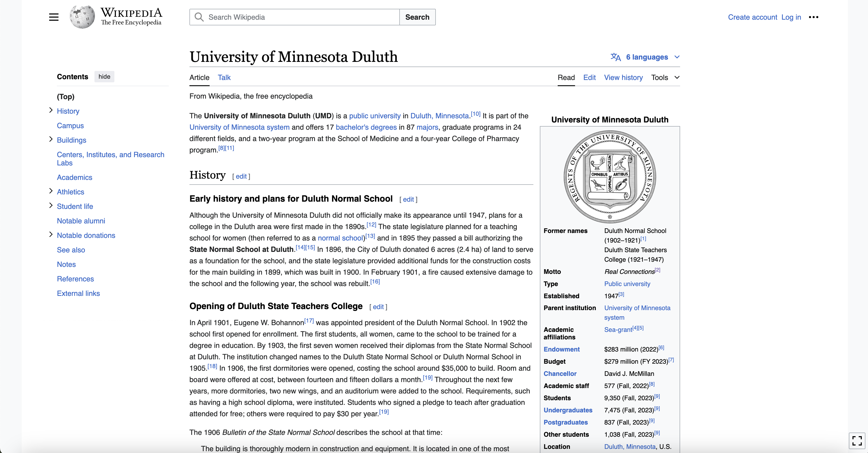Go to Centers, Institutes, and Research Labs
868x453 pixels.
click(x=111, y=159)
